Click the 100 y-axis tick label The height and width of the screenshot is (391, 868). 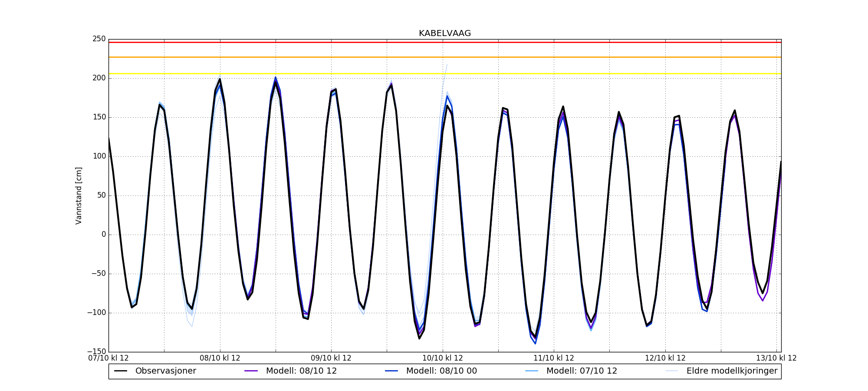click(99, 156)
